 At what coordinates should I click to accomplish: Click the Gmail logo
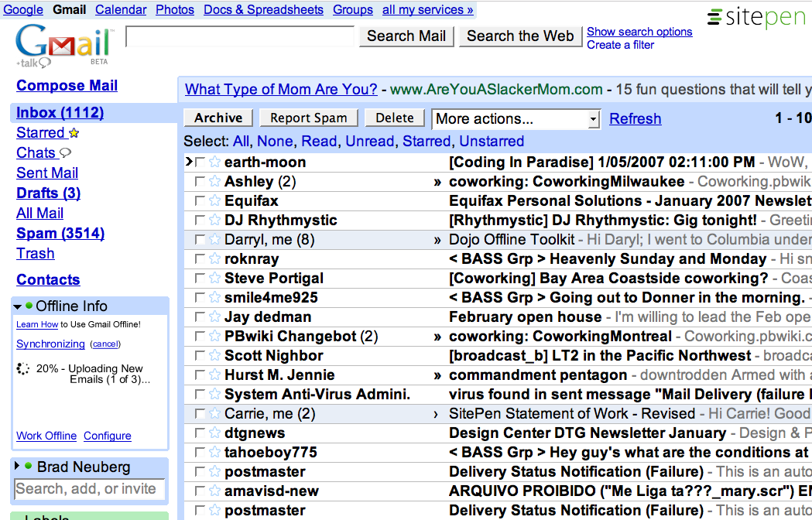pos(63,46)
